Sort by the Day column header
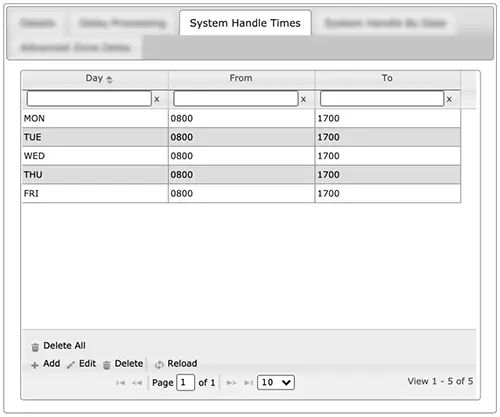Image resolution: width=500 pixels, height=417 pixels. [x=95, y=78]
